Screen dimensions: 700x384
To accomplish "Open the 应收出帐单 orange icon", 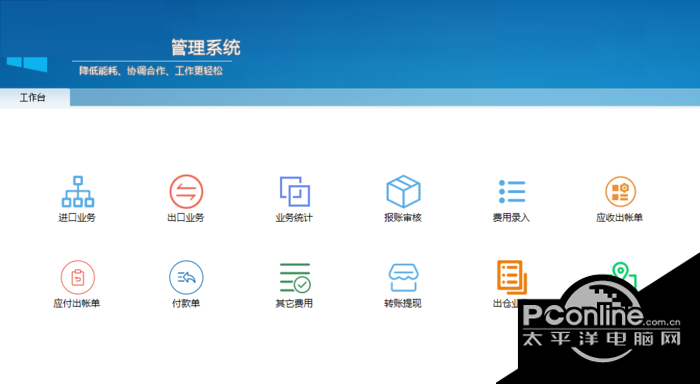I will coord(620,192).
